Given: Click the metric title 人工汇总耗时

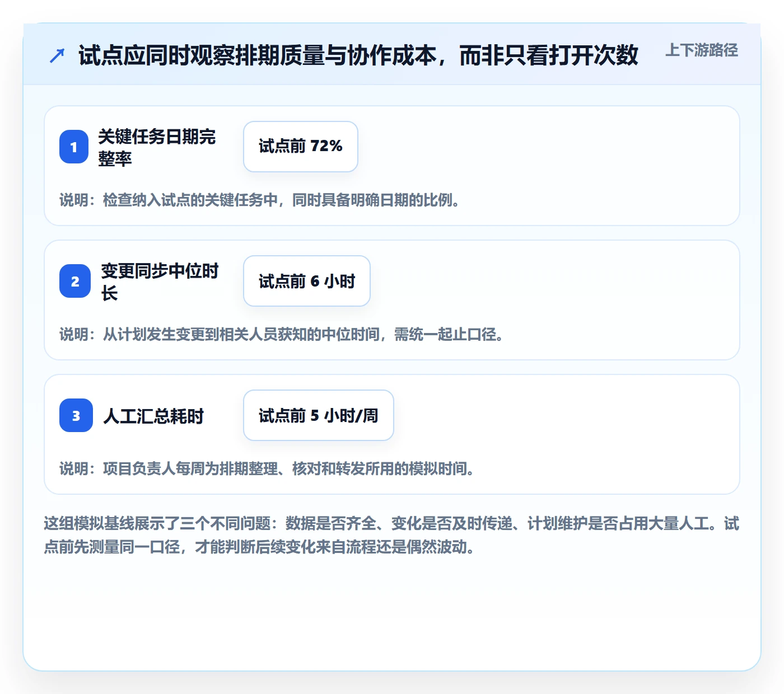Looking at the screenshot, I should pyautogui.click(x=153, y=416).
